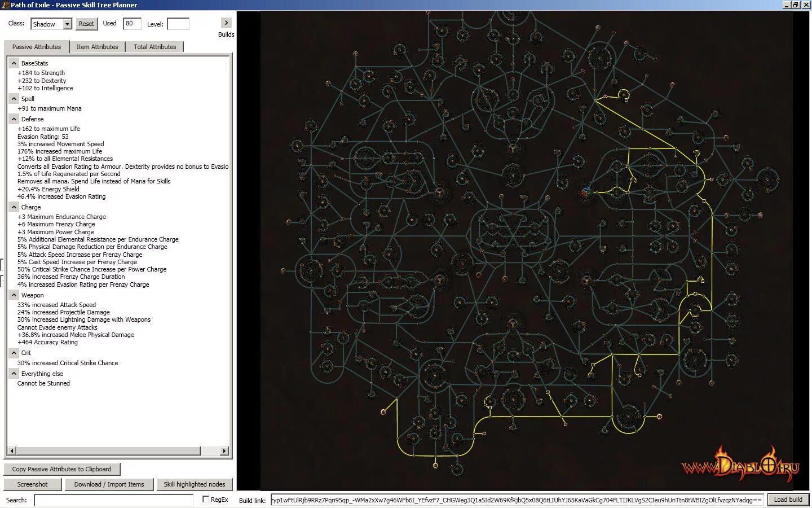Screen dimensions: 812x508
Task: Select 'Cannot be Stunned' line
Action: [x=43, y=383]
